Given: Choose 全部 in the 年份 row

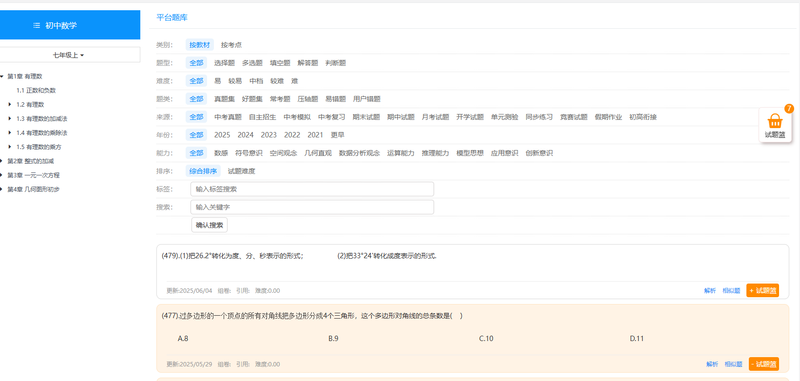Looking at the screenshot, I should tap(196, 135).
